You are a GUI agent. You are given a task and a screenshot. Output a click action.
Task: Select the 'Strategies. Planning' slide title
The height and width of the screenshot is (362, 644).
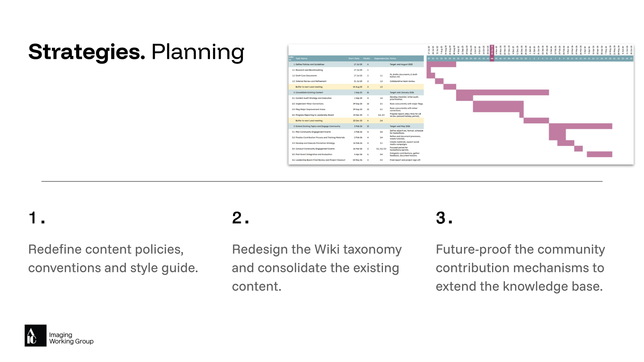136,52
